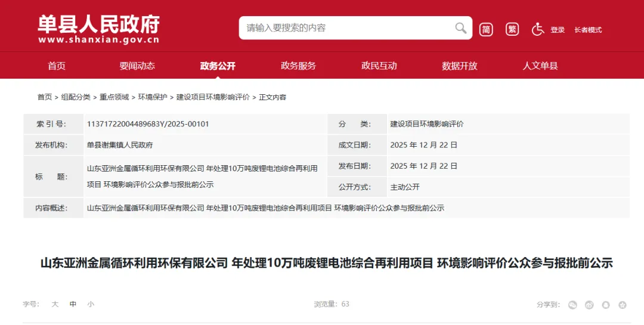The height and width of the screenshot is (325, 644).
Task: Set font size to 中
Action: (x=73, y=305)
